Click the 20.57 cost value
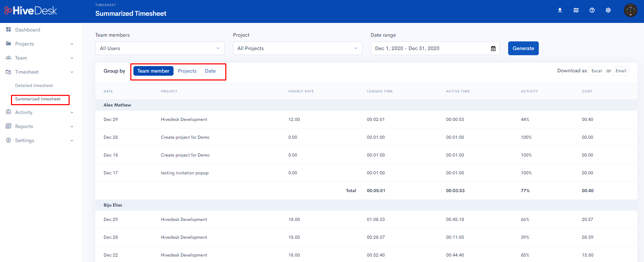The width and height of the screenshot is (644, 262). (587, 220)
